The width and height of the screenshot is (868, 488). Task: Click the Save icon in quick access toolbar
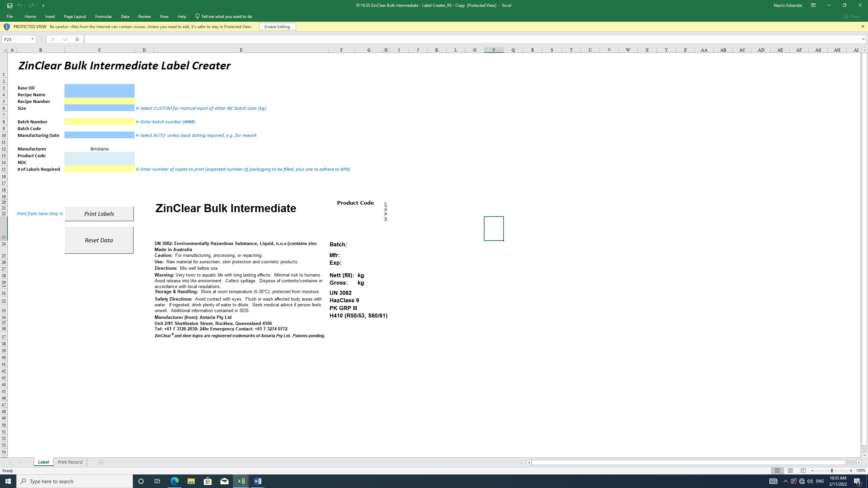point(10,5)
